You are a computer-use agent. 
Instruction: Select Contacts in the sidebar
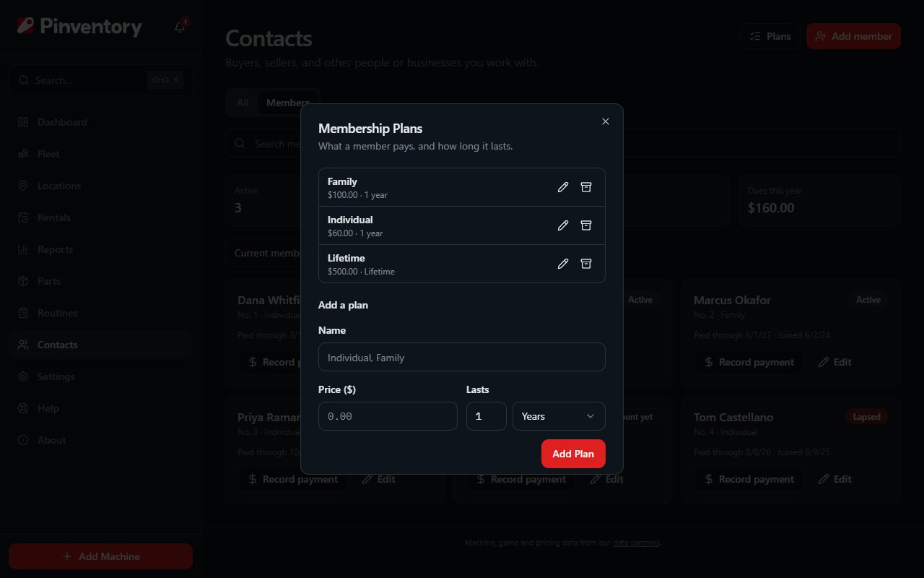pos(100,345)
